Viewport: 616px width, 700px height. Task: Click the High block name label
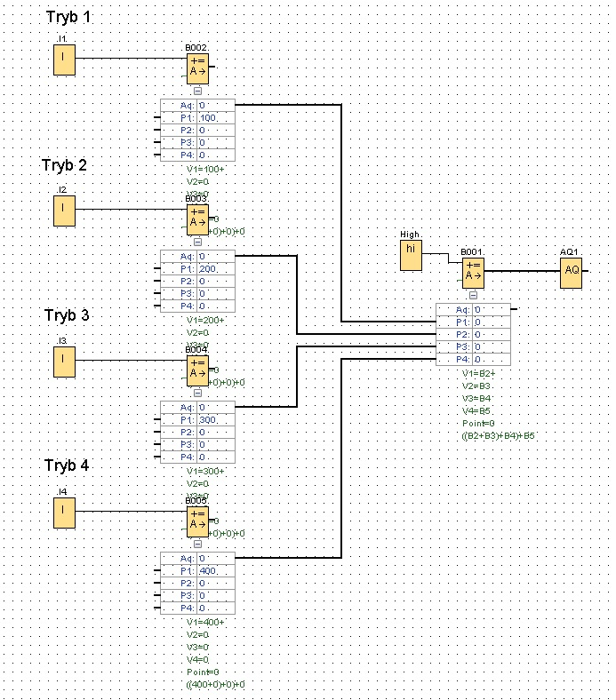[x=410, y=235]
